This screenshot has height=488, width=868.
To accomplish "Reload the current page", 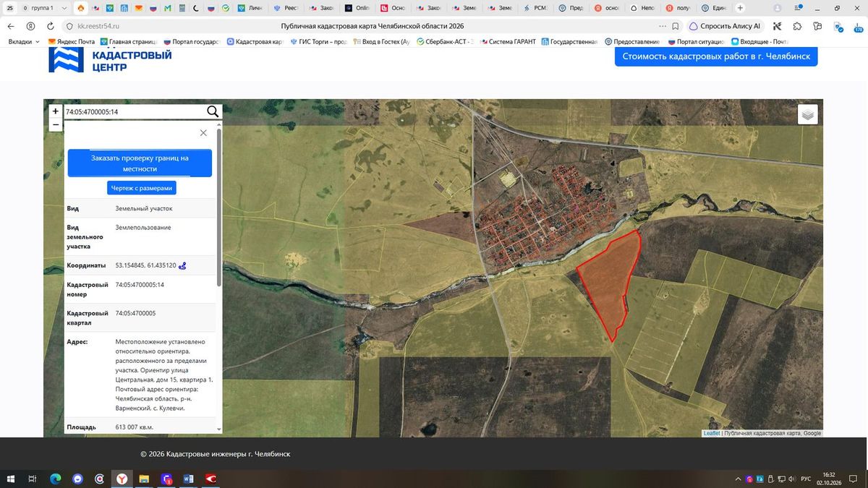I will pos(49,26).
